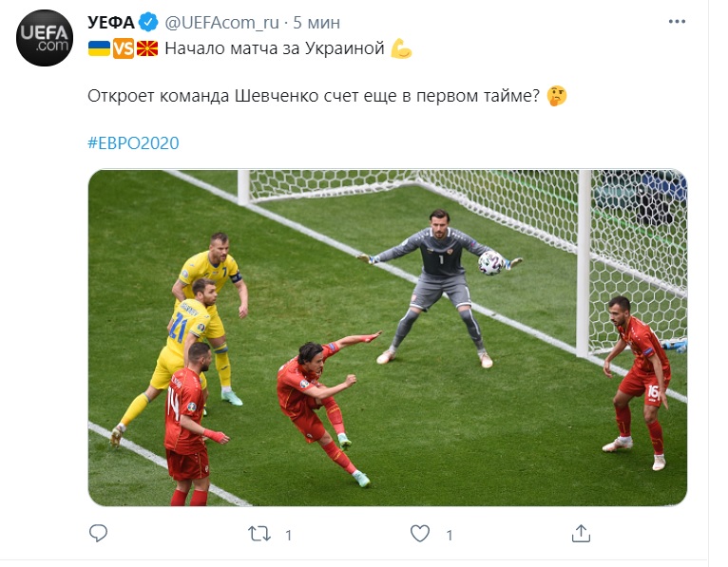728x567 pixels.
Task: Click the UEFA.com profile avatar
Action: point(45,38)
